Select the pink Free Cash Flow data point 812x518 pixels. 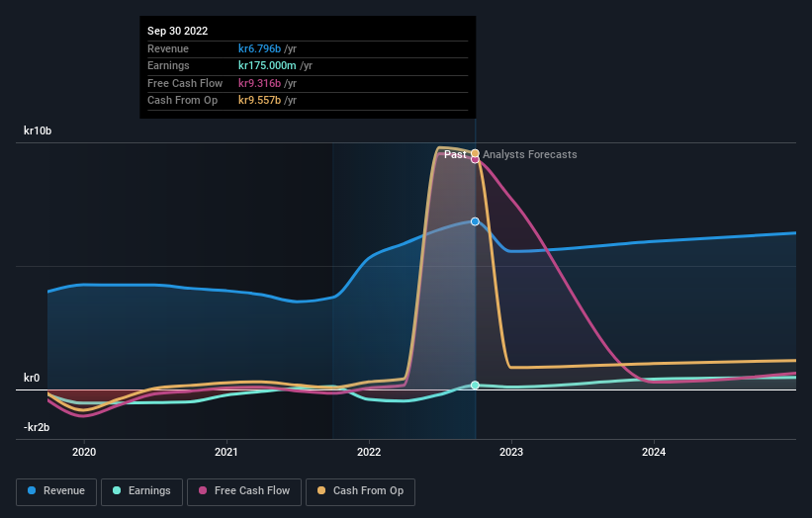tap(475, 159)
